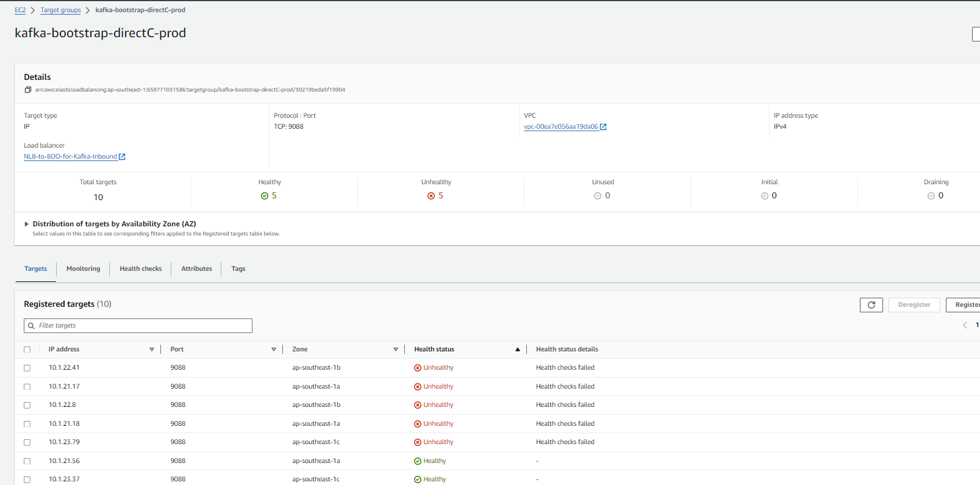Open load balancer external link icon
The height and width of the screenshot is (485, 980).
pyautogui.click(x=122, y=157)
